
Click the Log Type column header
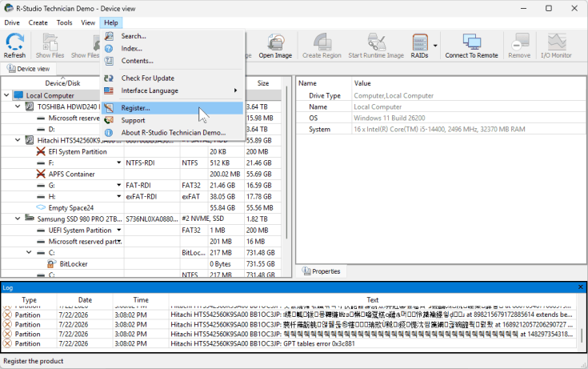(29, 299)
